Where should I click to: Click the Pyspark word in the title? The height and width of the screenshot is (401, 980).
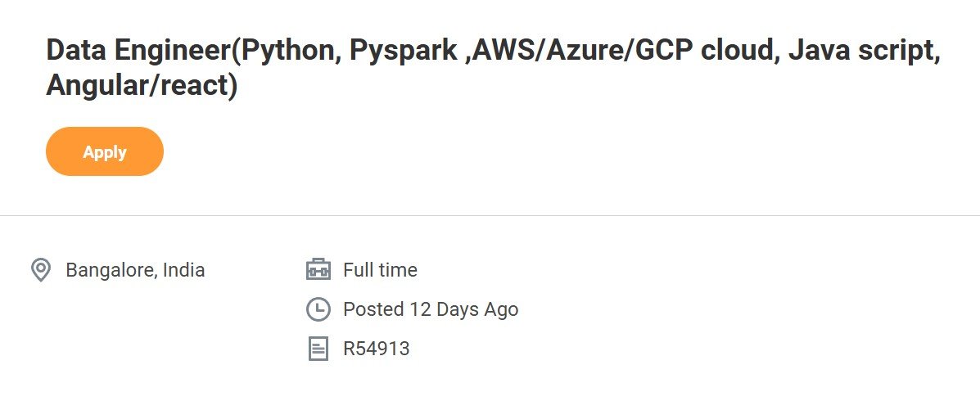[x=403, y=51]
